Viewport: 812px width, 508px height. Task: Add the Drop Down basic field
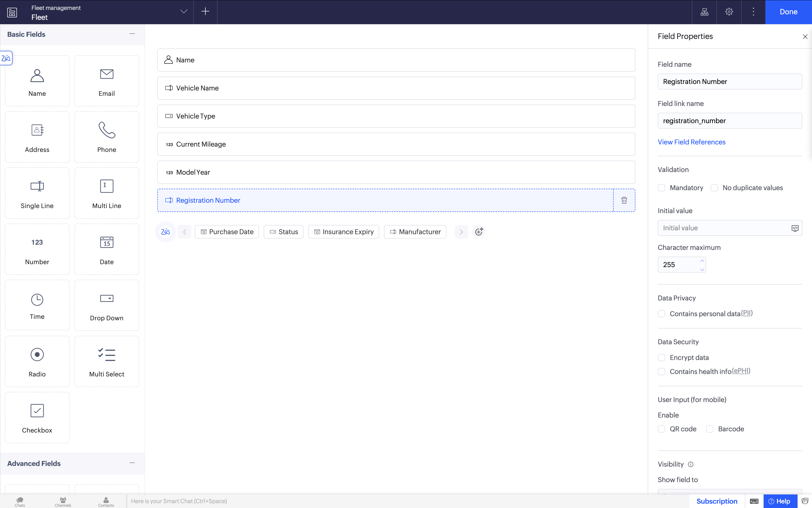coord(107,305)
